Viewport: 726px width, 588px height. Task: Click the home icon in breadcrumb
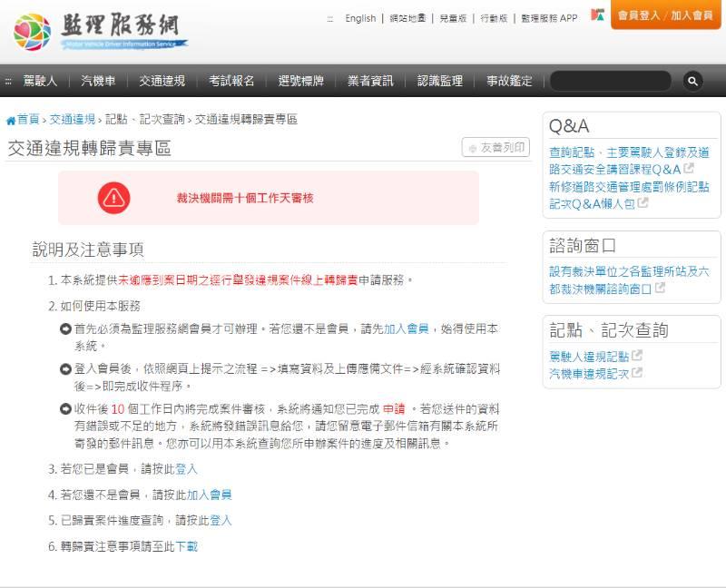[11, 121]
